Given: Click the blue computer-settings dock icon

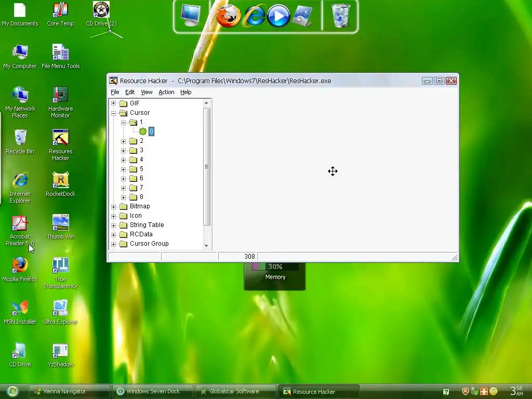Looking at the screenshot, I should 303,16.
